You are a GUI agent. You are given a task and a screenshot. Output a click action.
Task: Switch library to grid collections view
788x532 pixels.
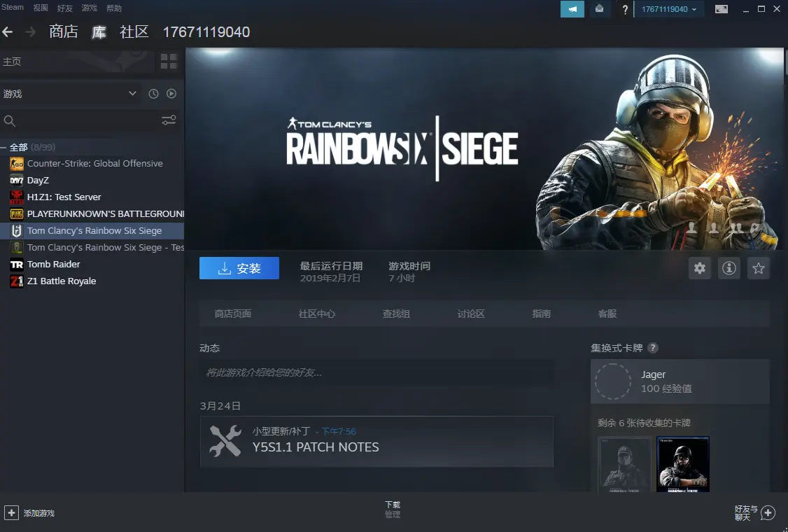click(x=169, y=62)
